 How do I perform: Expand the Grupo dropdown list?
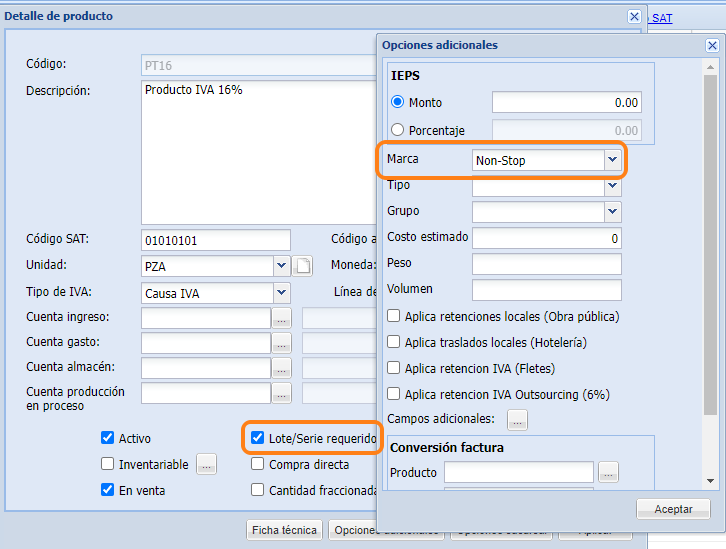pos(612,212)
